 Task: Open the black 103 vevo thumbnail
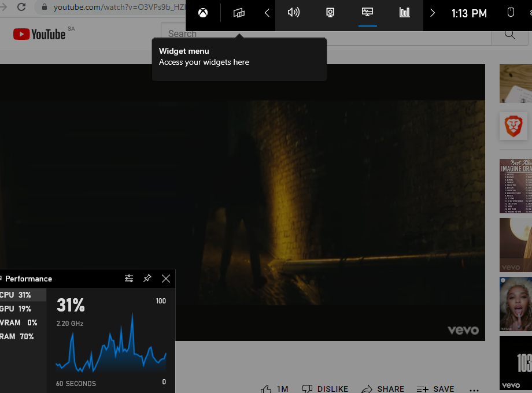click(x=516, y=363)
